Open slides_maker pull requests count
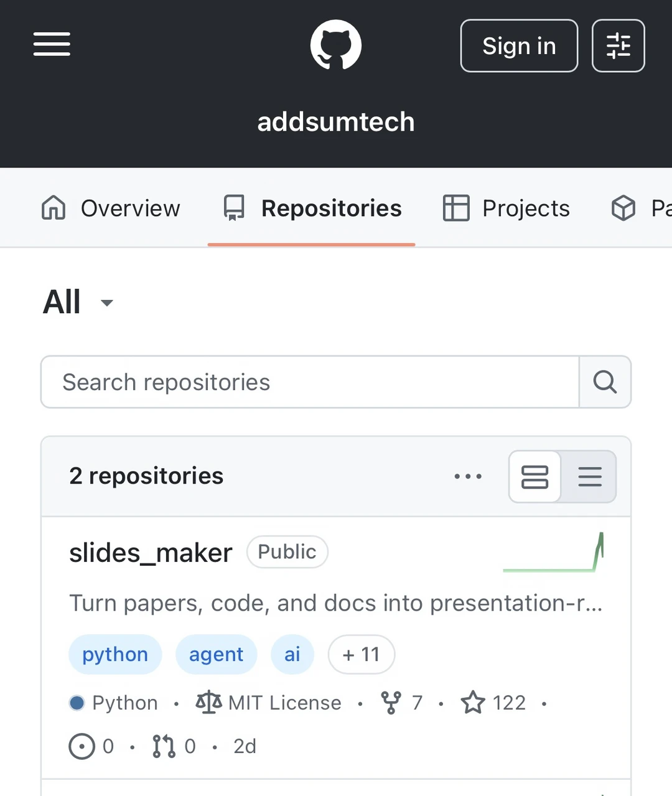Viewport: 672px width, 796px height. [x=174, y=746]
